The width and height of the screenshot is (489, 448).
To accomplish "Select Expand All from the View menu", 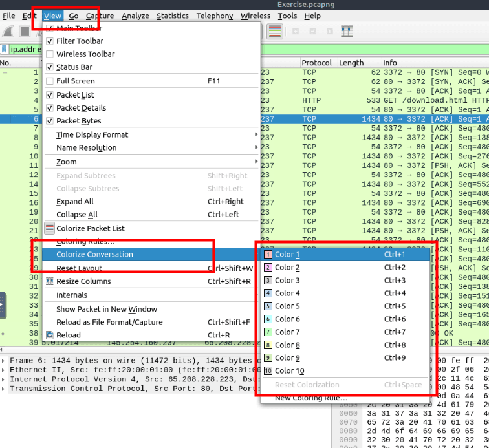I will click(x=74, y=202).
